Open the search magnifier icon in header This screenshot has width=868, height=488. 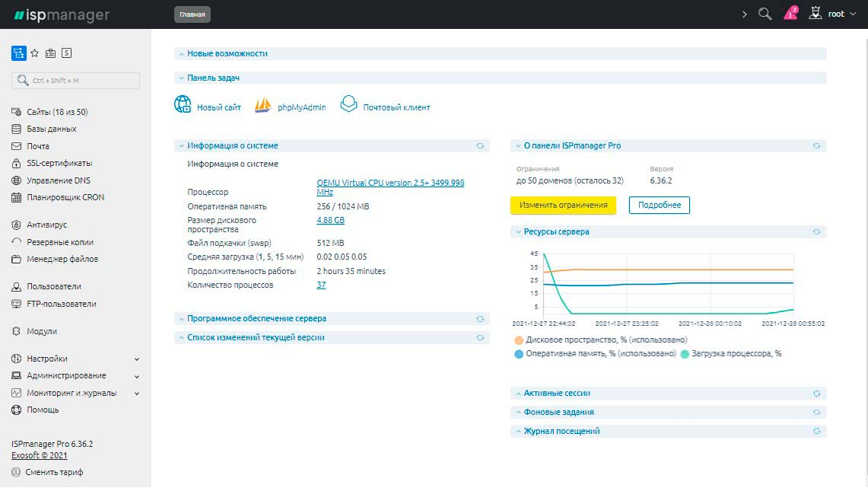(765, 14)
